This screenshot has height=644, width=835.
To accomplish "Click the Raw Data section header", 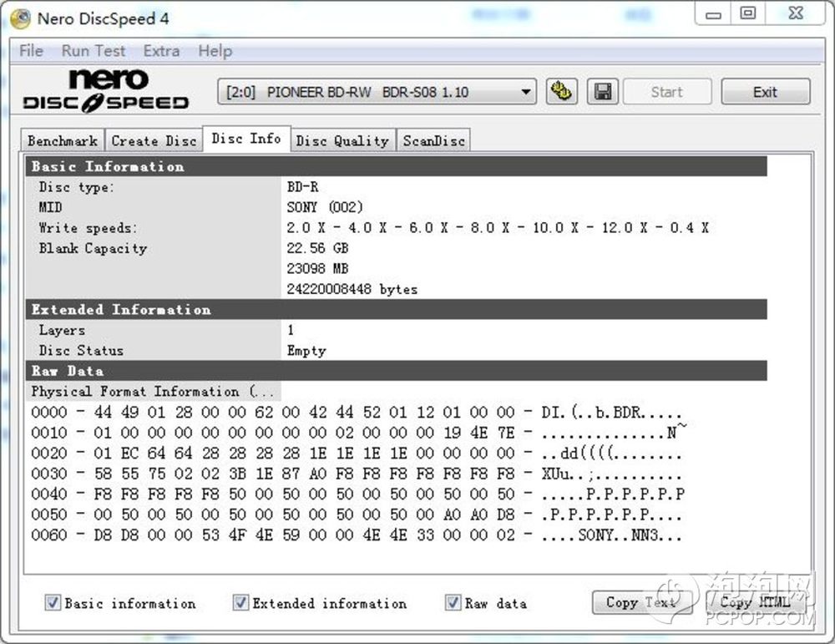I will [x=396, y=371].
